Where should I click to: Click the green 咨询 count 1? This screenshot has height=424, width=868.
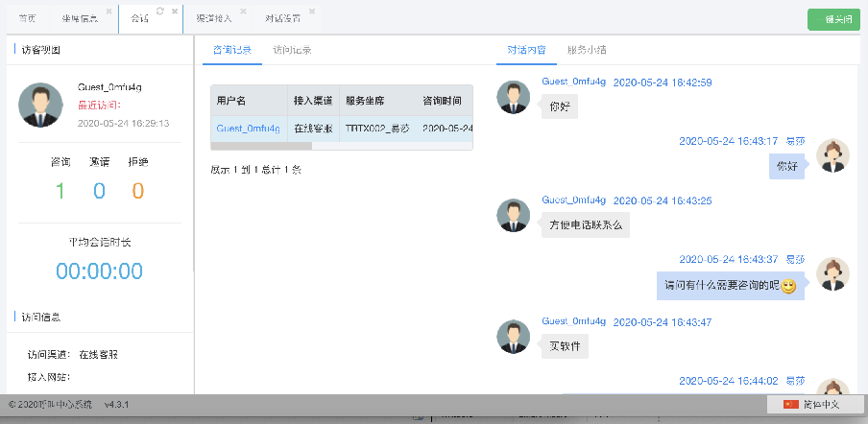point(60,191)
